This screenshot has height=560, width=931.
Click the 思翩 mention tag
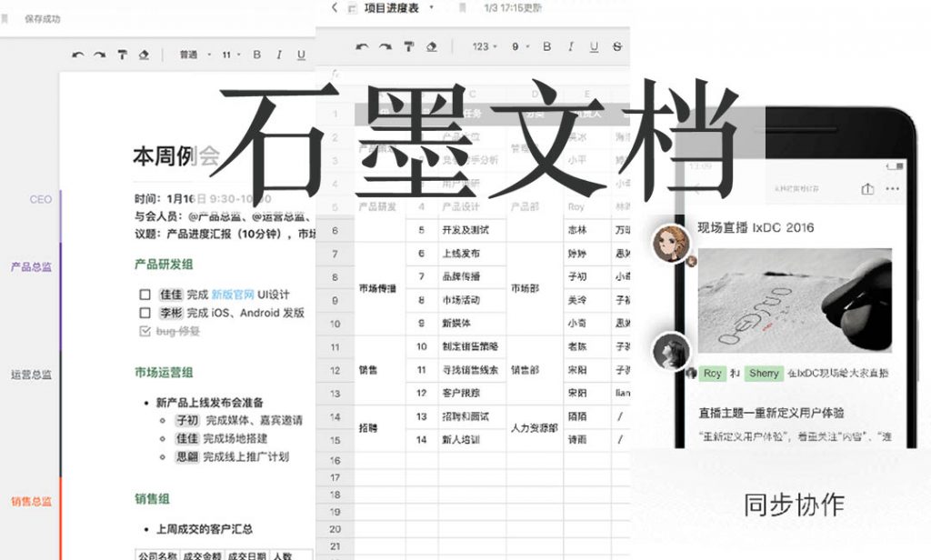point(187,456)
